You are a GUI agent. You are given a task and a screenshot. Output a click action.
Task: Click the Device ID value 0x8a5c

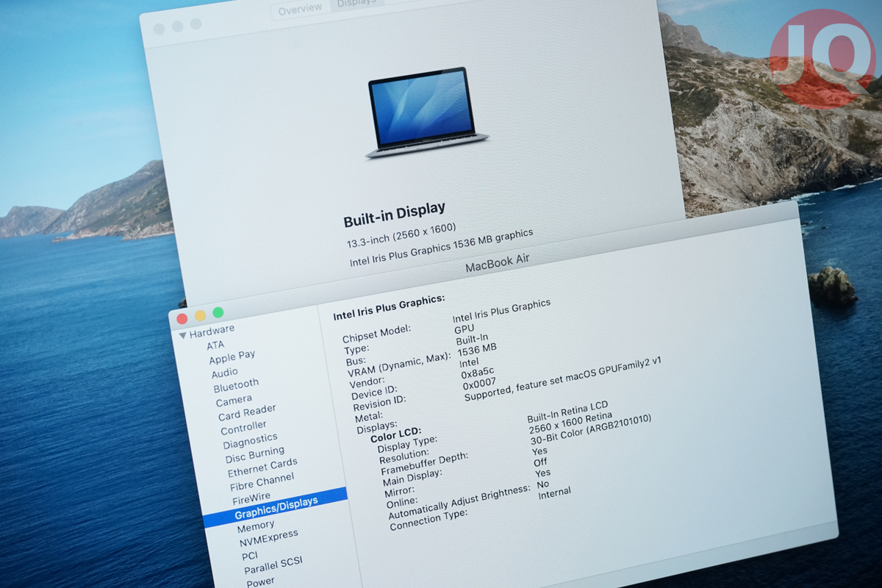(x=478, y=374)
